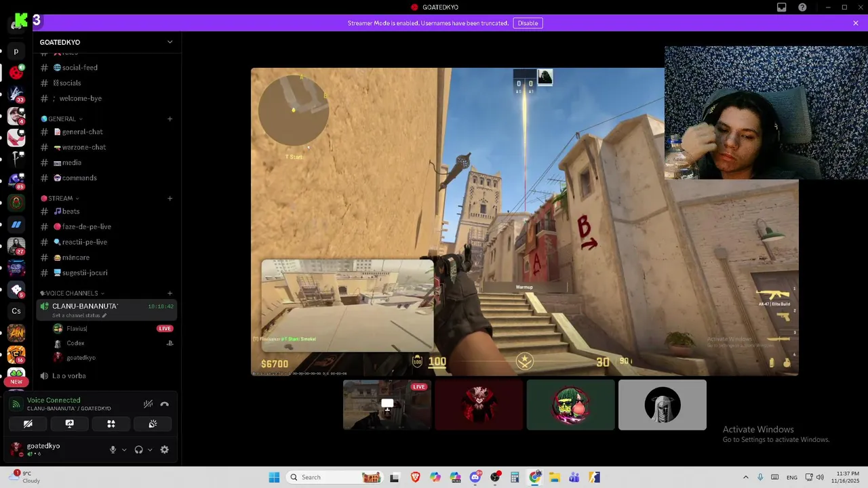Viewport: 868px width, 488px height.
Task: Share your screen from voice panel
Action: [x=69, y=424]
